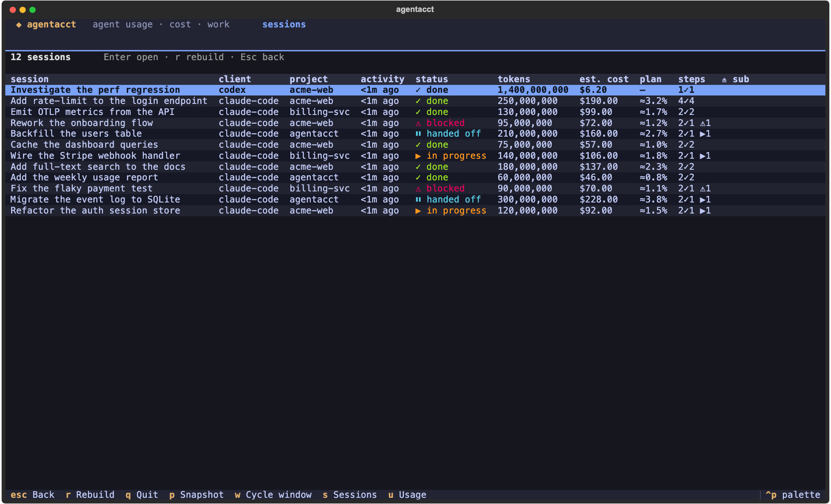The image size is (831, 504).
Task: Click the agent usage · cost · work subtitle
Action: (161, 25)
